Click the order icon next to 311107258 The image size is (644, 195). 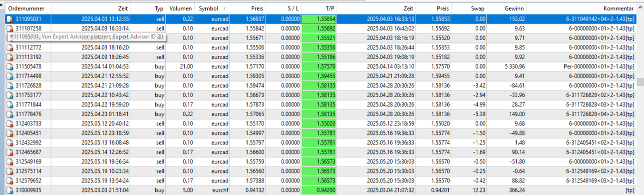pyautogui.click(x=9, y=28)
